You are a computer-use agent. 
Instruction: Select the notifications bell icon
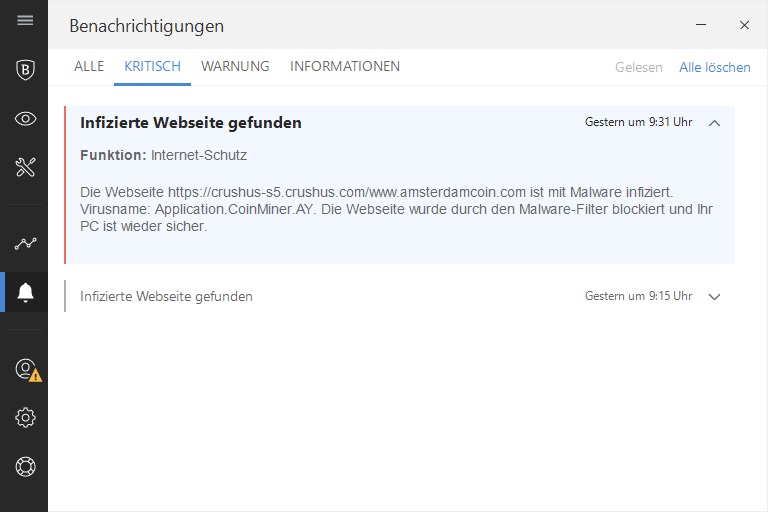25,293
